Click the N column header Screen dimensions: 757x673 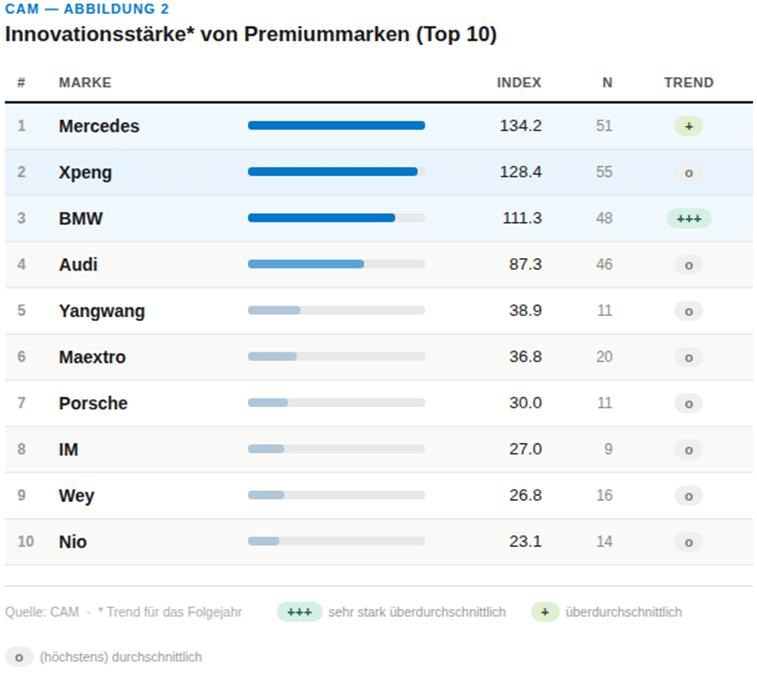click(607, 83)
